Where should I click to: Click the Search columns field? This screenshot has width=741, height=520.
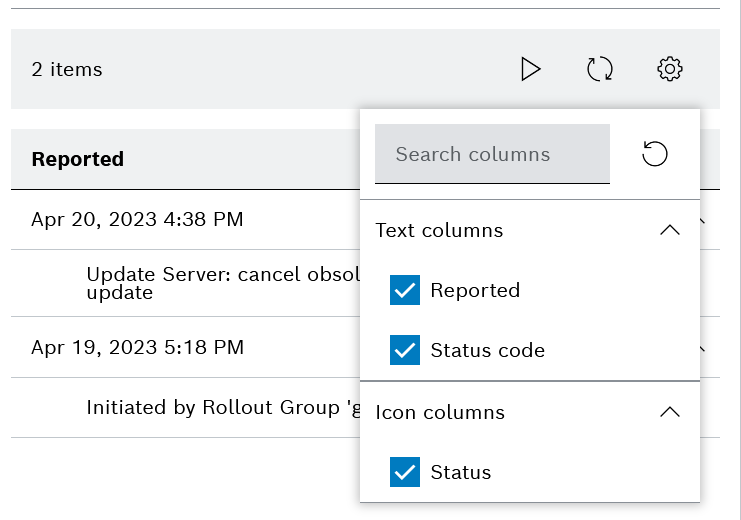[492, 154]
